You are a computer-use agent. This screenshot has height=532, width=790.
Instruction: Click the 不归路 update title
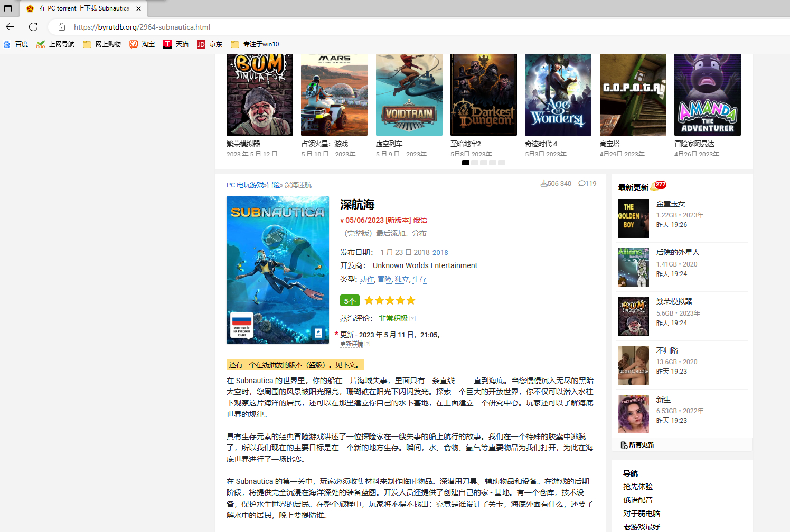(x=667, y=350)
